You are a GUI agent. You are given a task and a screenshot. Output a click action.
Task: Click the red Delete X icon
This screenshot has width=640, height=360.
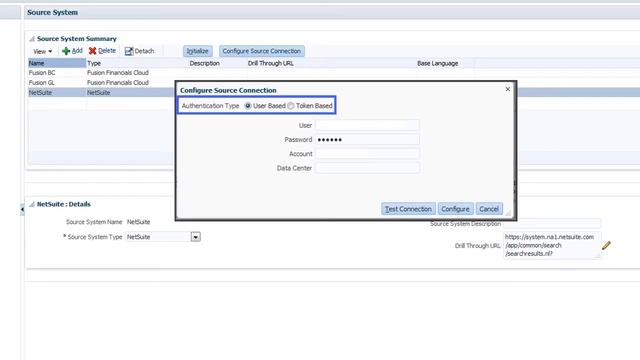point(93,51)
